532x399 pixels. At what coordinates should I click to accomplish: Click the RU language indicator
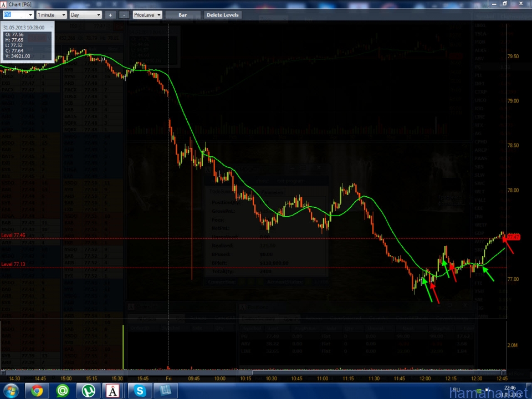tap(456, 390)
